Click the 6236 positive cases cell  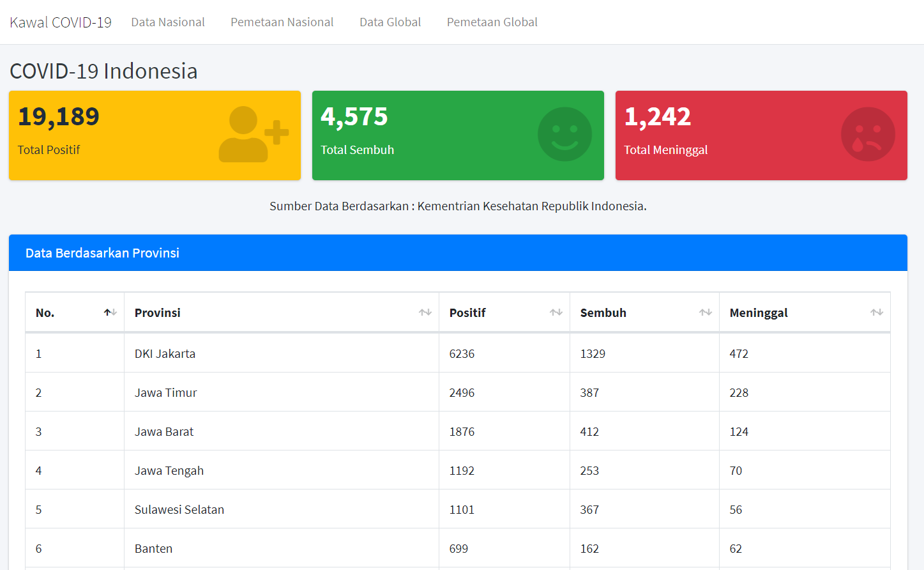pyautogui.click(x=504, y=353)
